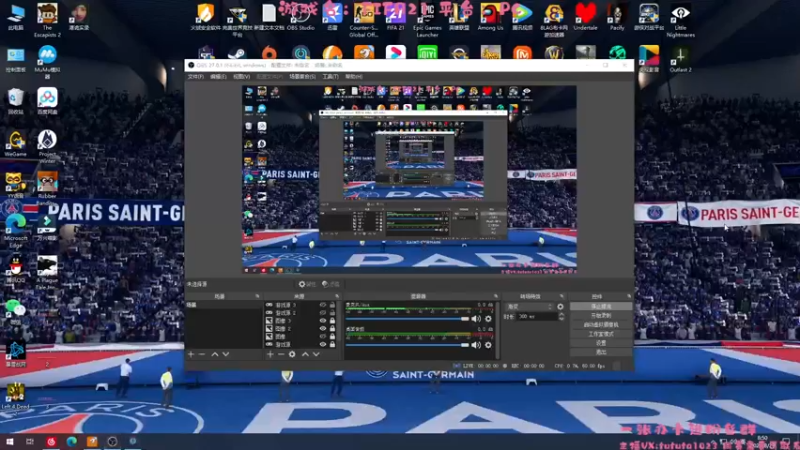Click the 设置 settings button in controls
Image resolution: width=800 pixels, height=450 pixels.
tap(601, 343)
